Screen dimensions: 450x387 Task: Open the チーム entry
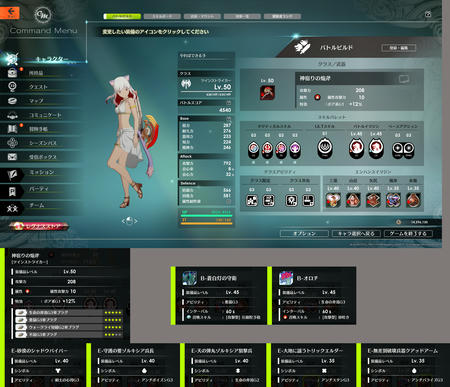point(37,205)
